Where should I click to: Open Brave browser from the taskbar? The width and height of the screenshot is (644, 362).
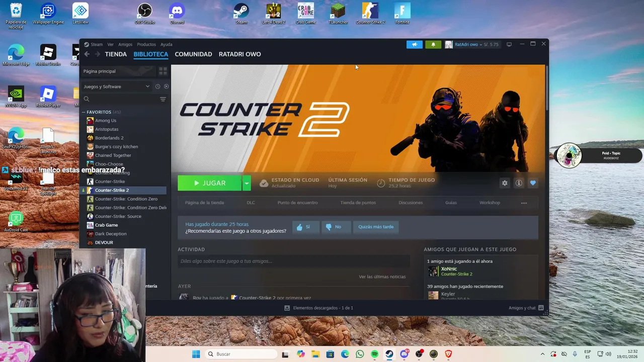(x=448, y=354)
